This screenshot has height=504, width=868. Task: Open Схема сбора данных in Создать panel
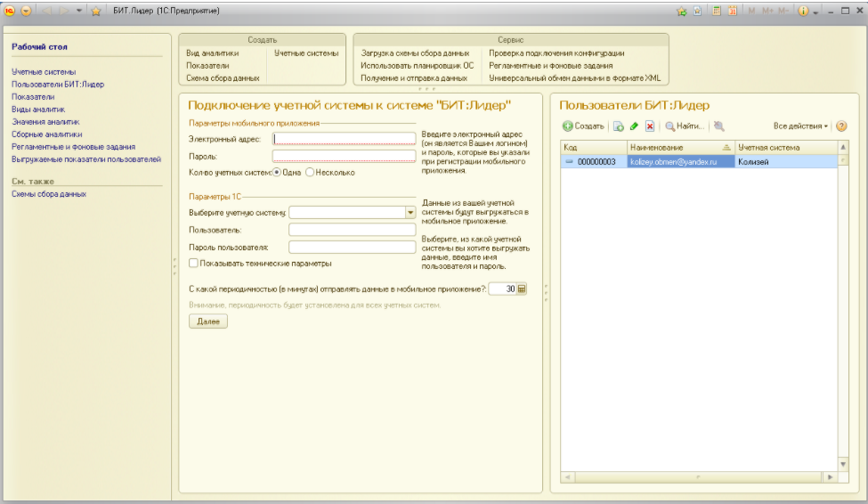tap(223, 78)
